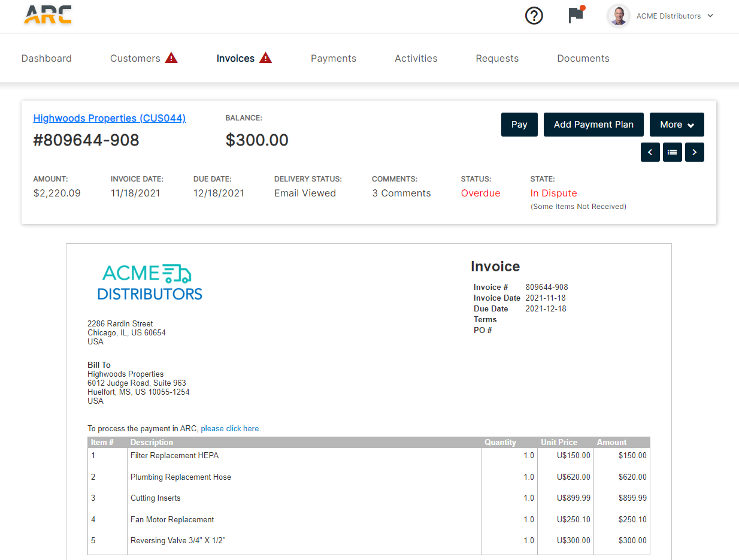Open the help question mark icon
Screen dimensions: 739x560
pos(534,16)
